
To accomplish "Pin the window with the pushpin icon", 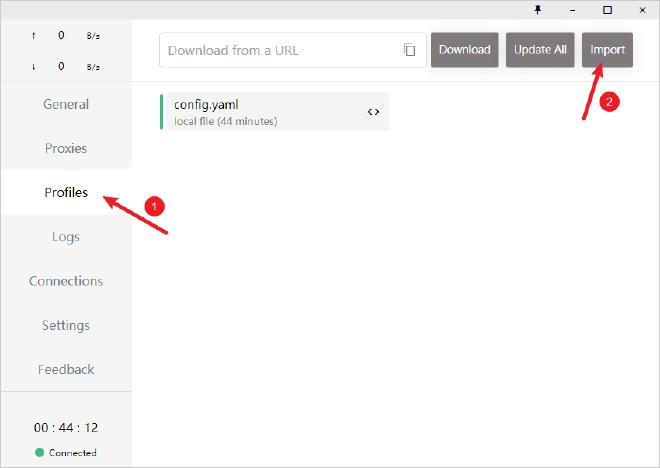I will pos(539,9).
